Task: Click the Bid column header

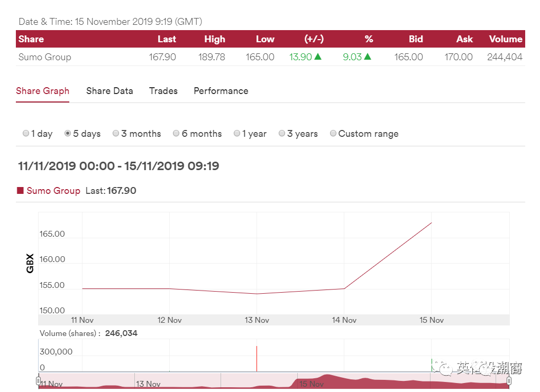Action: [x=416, y=39]
